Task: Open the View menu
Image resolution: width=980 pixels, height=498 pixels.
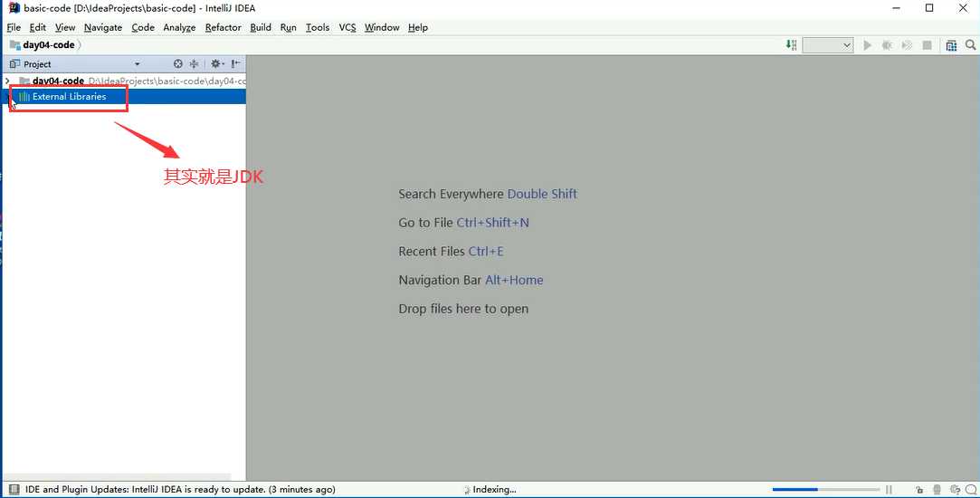Action: click(65, 27)
